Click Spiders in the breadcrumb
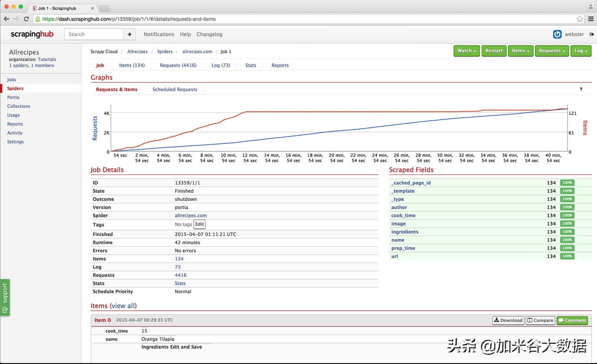The width and height of the screenshot is (597, 364). click(x=165, y=52)
